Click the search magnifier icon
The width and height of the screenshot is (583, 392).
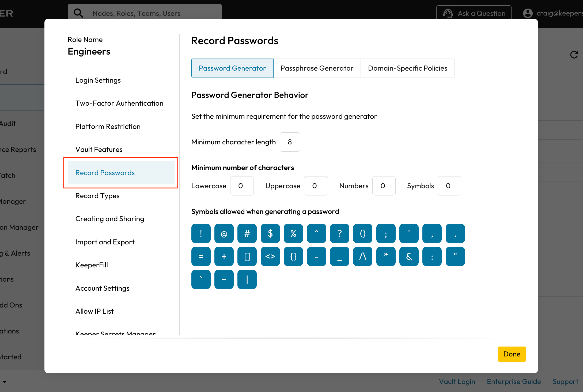[78, 13]
